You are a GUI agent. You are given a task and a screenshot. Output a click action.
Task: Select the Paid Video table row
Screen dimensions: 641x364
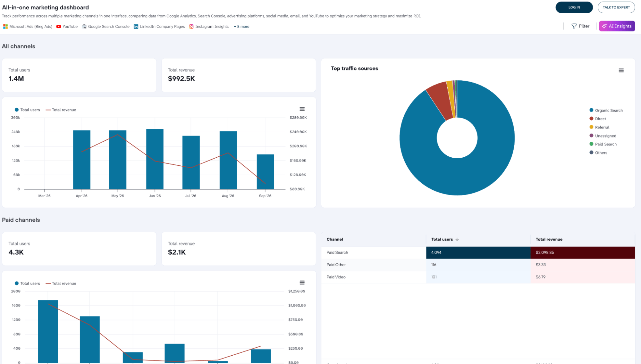coord(478,277)
